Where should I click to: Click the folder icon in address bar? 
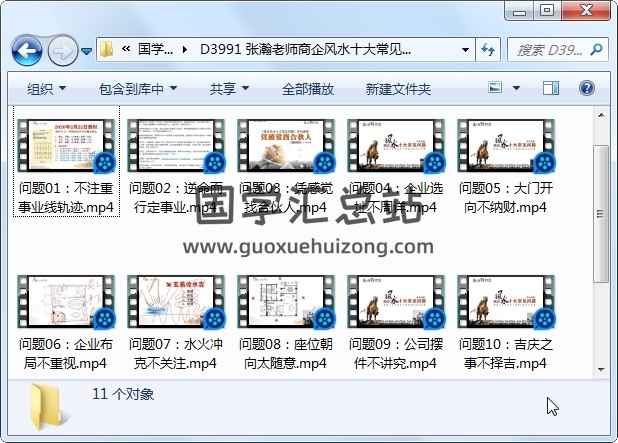tap(107, 49)
